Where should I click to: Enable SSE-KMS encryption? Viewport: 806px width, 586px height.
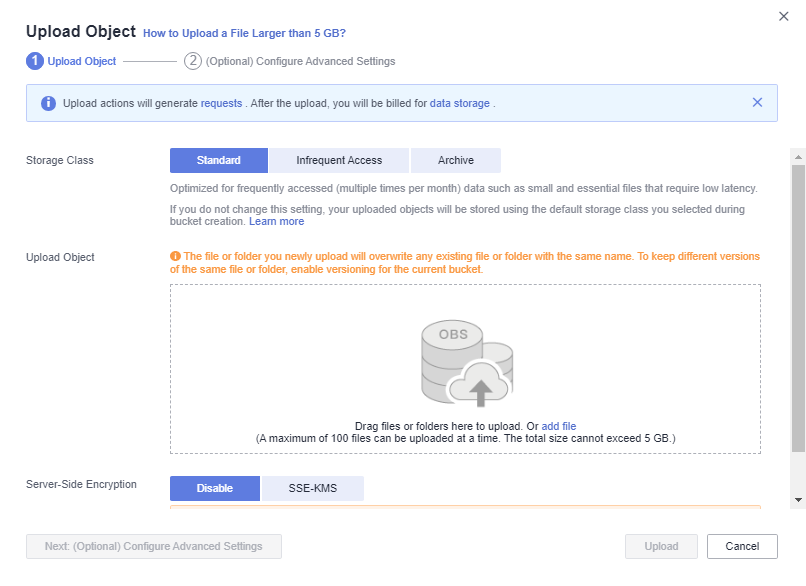(313, 488)
